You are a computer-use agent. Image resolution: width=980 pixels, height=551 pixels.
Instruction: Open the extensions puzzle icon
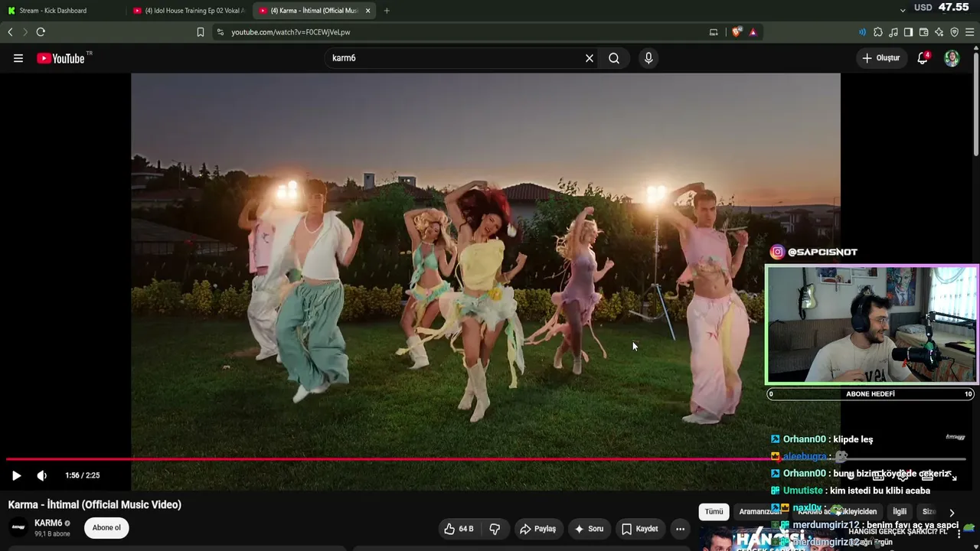[878, 32]
